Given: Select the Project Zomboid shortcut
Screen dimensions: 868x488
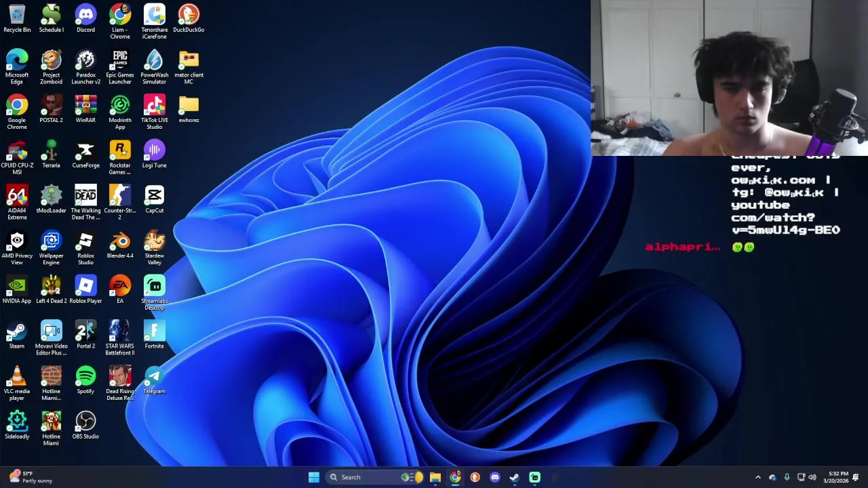Looking at the screenshot, I should 51,67.
